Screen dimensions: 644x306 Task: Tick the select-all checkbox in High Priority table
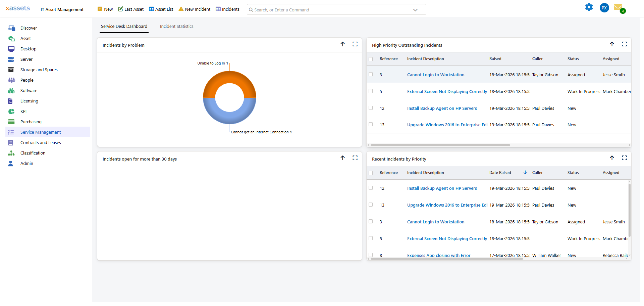(x=371, y=59)
